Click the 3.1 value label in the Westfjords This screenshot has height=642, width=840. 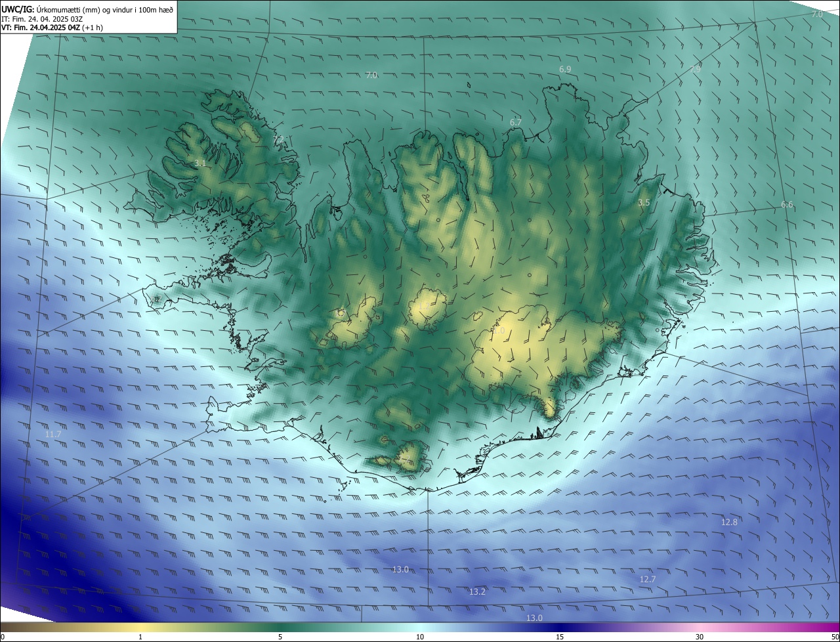click(200, 163)
